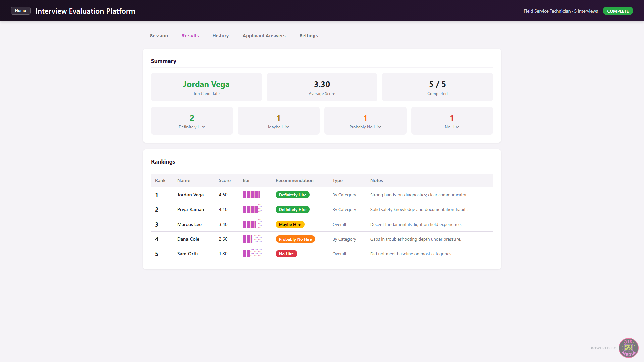Select the Results tab
The height and width of the screenshot is (362, 644).
tap(190, 36)
